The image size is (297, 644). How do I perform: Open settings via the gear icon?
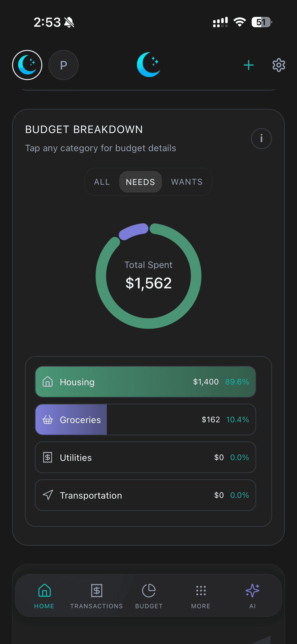click(279, 65)
